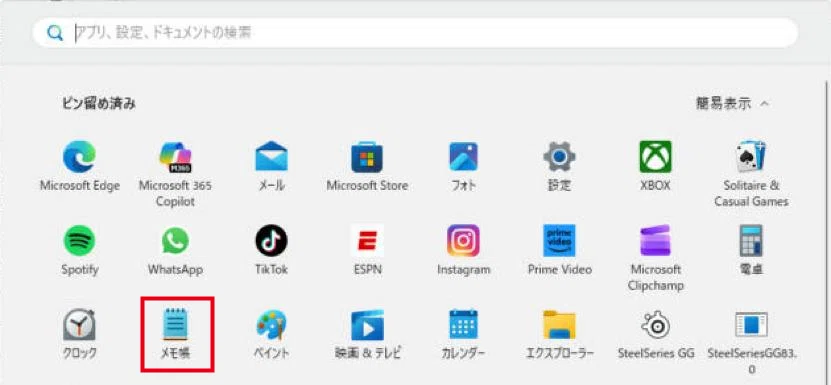Click the magnifier icon in search bar

coord(55,33)
